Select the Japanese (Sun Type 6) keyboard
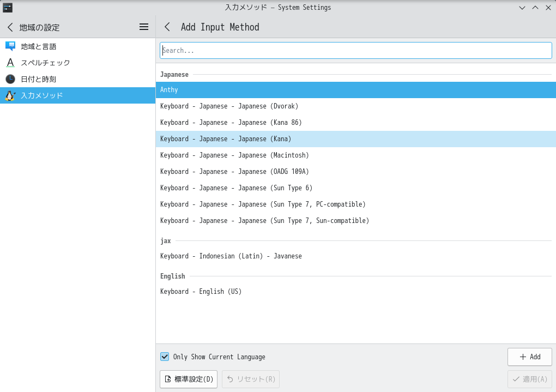Viewport: 556px width, 392px height. coord(355,188)
